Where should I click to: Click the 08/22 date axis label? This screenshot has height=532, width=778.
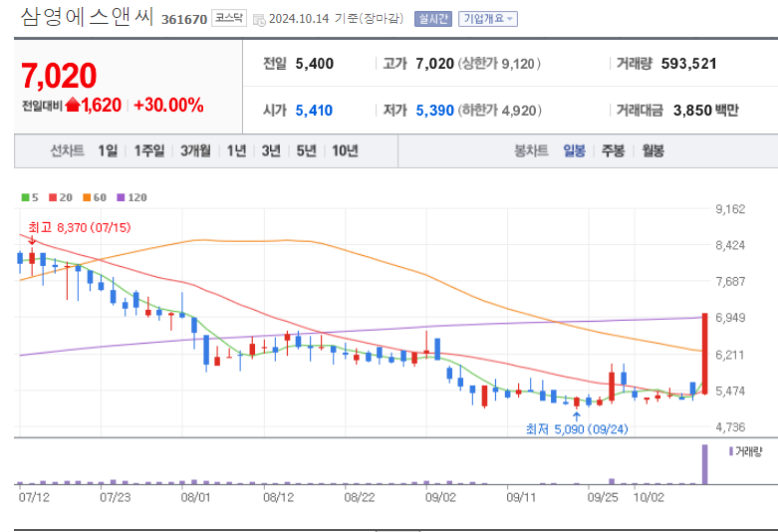(x=360, y=497)
